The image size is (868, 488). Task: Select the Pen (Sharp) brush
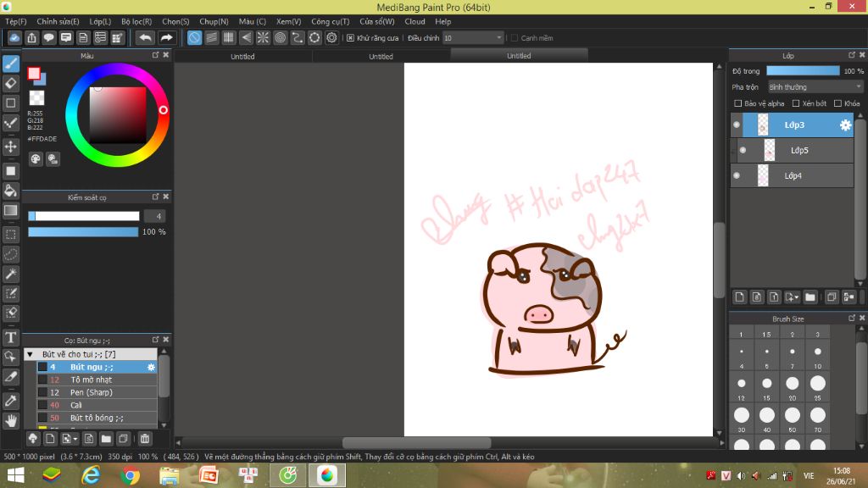click(x=97, y=392)
